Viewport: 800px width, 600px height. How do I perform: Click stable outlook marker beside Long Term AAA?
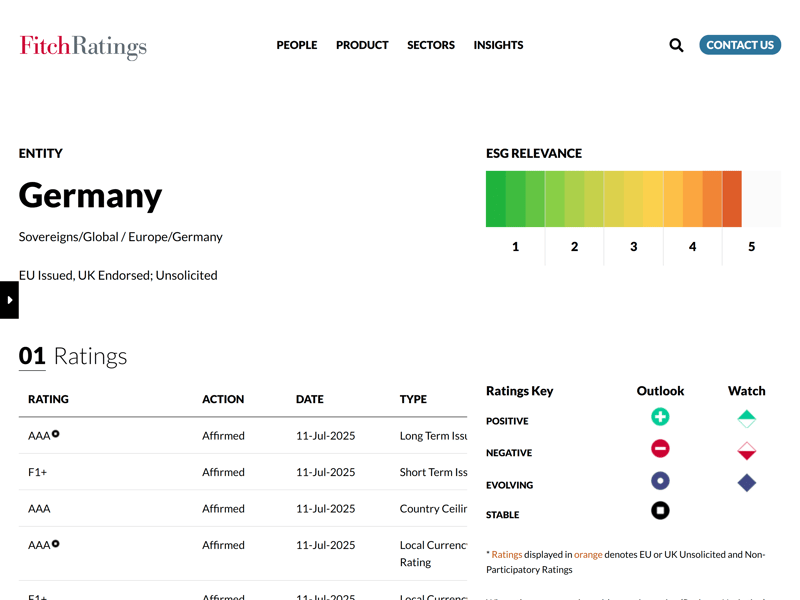tap(56, 434)
